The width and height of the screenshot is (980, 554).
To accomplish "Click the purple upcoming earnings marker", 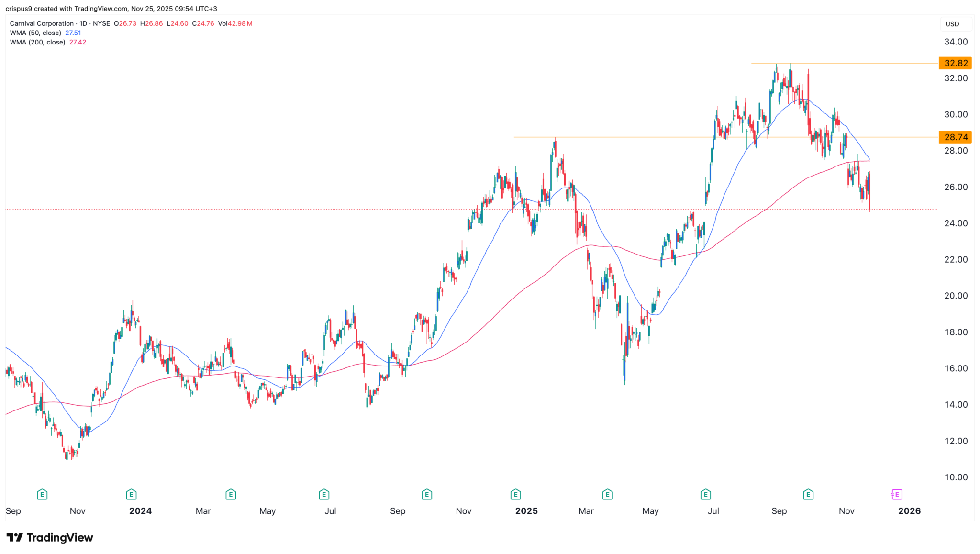I will [896, 494].
